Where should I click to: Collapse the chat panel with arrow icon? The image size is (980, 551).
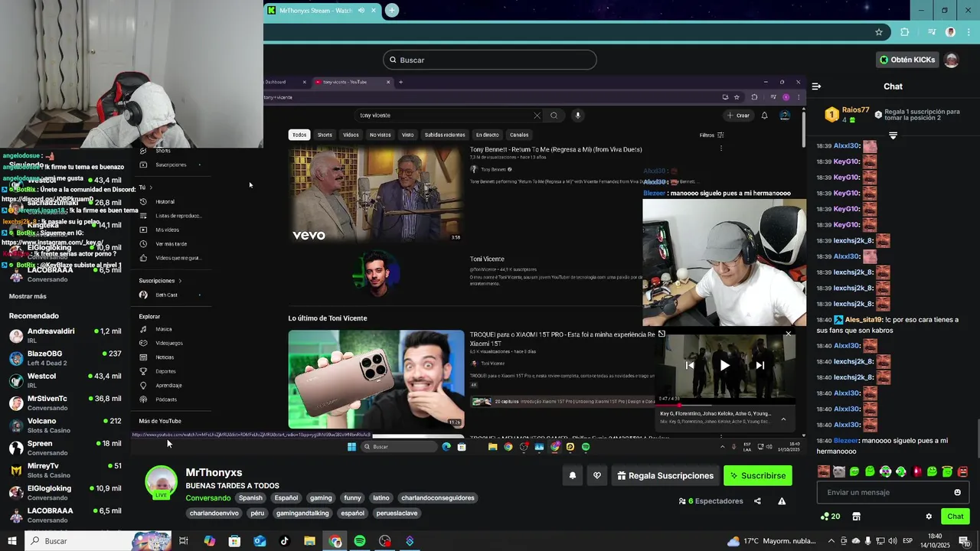coord(816,86)
